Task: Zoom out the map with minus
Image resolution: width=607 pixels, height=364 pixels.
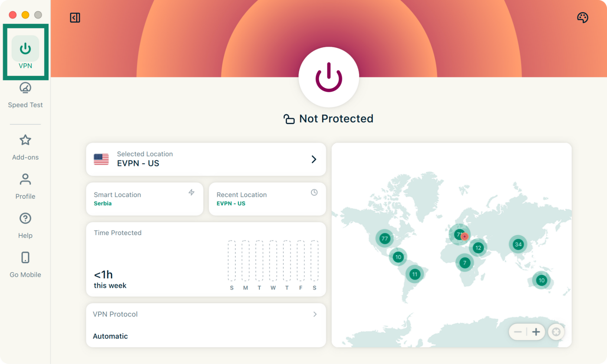Action: [518, 332]
